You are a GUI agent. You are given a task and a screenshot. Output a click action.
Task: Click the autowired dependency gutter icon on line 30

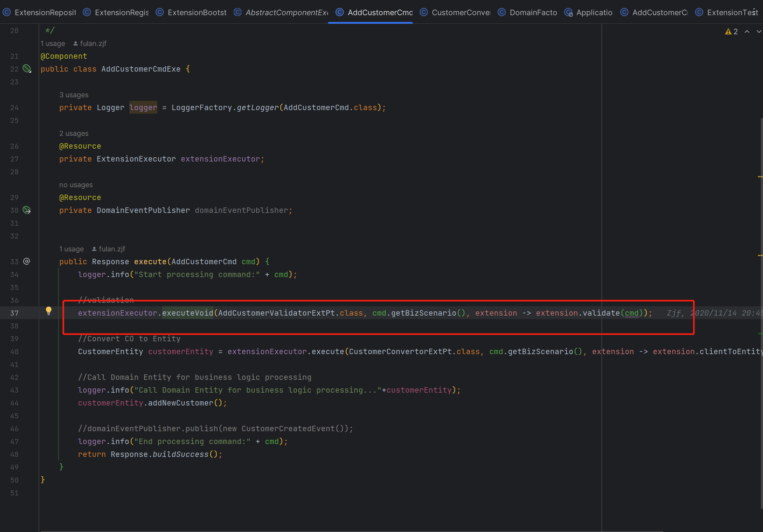pyautogui.click(x=26, y=210)
